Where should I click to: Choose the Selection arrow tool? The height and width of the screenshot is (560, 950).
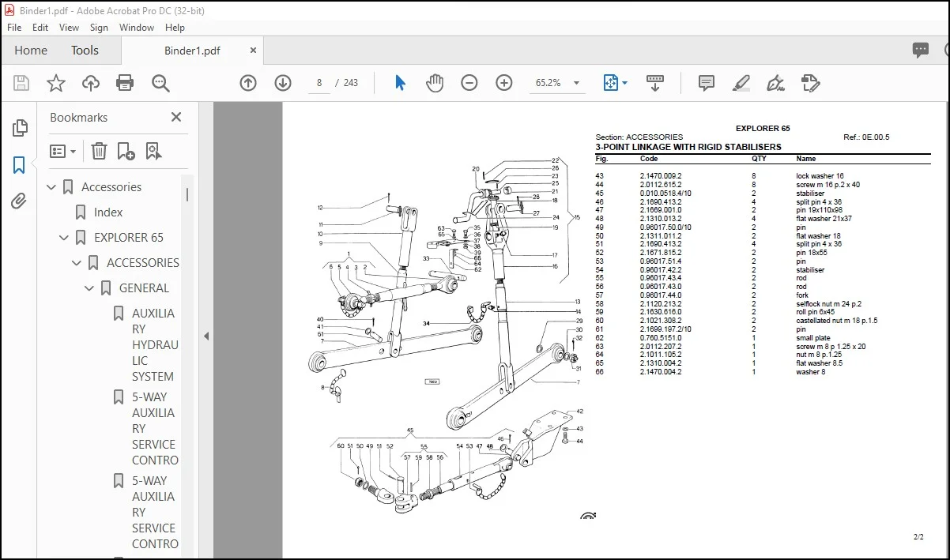pos(400,83)
